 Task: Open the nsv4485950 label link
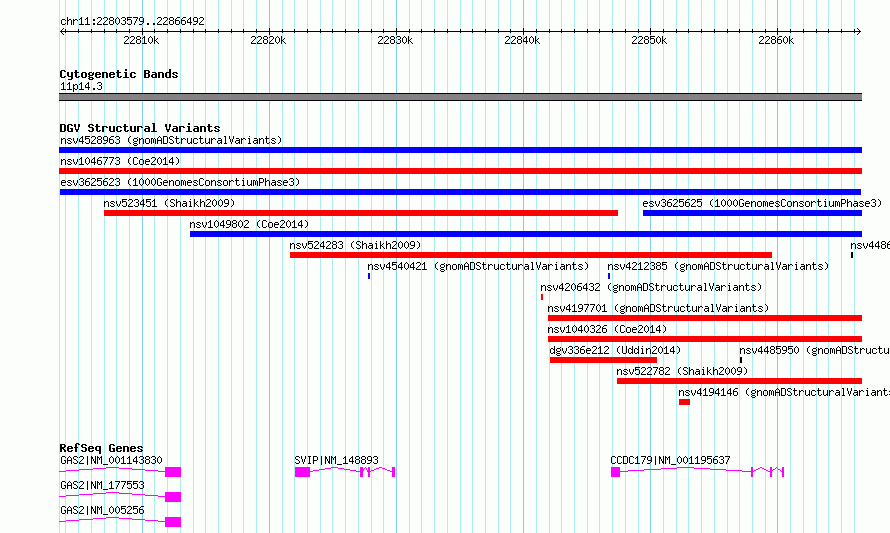pyautogui.click(x=814, y=350)
